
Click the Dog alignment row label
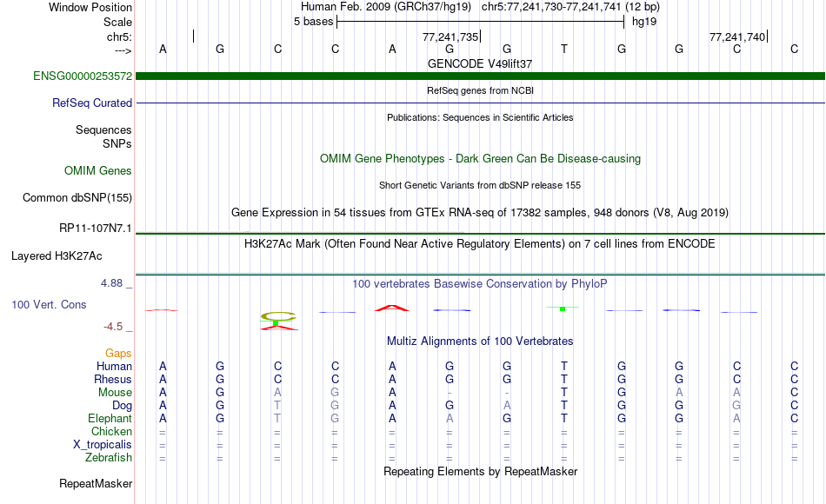coord(122,406)
